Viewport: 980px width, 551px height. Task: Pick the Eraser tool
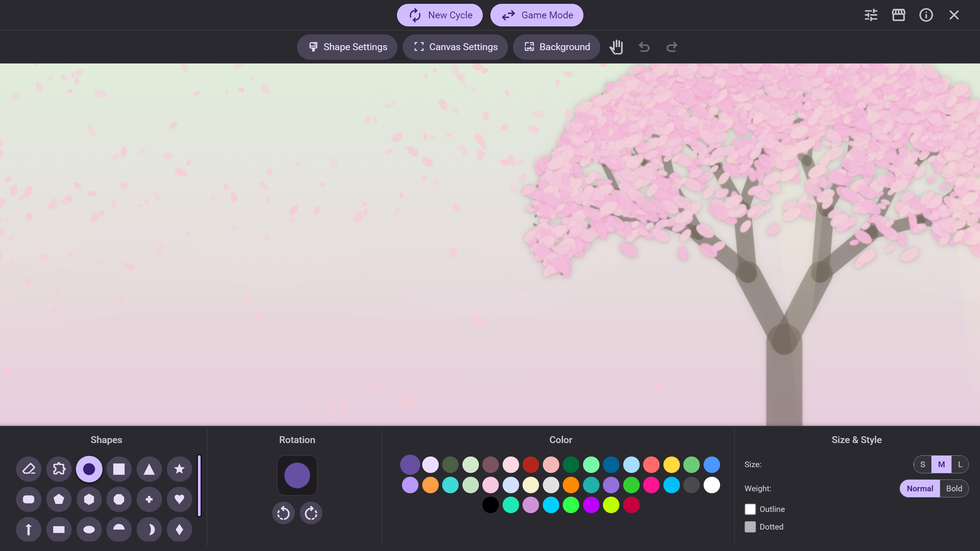[x=28, y=469]
